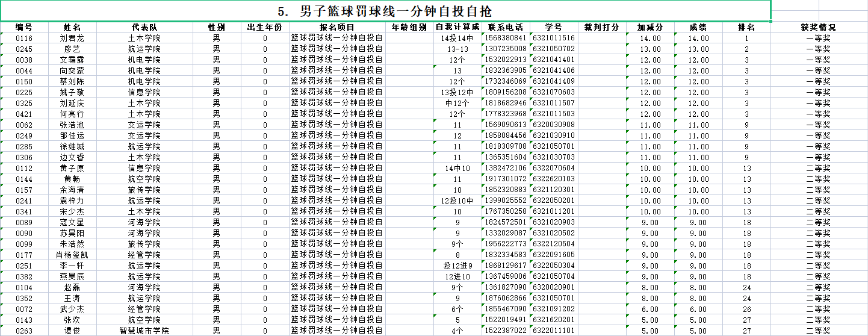The width and height of the screenshot is (868, 336).
Task: Click the name cell 文霜露
Action: [72, 60]
